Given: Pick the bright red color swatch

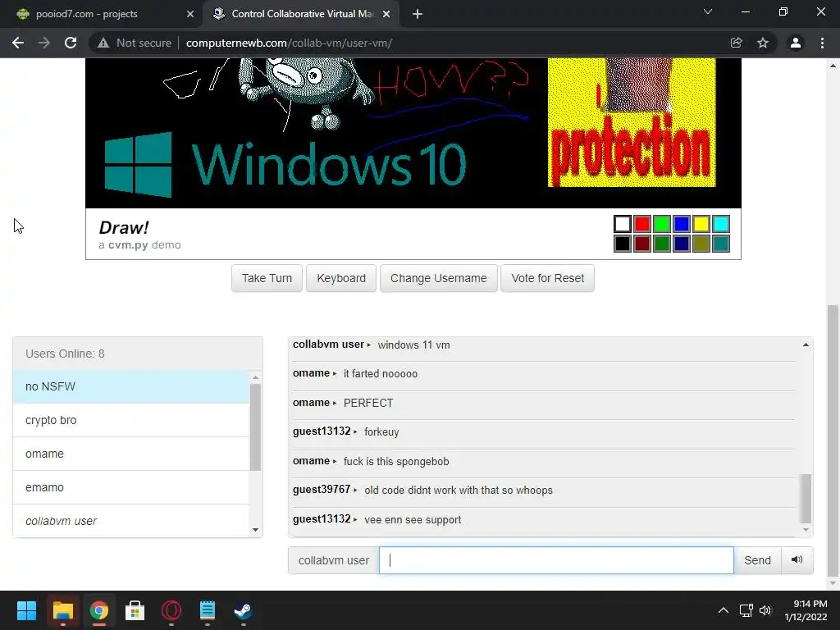Looking at the screenshot, I should pos(642,223).
